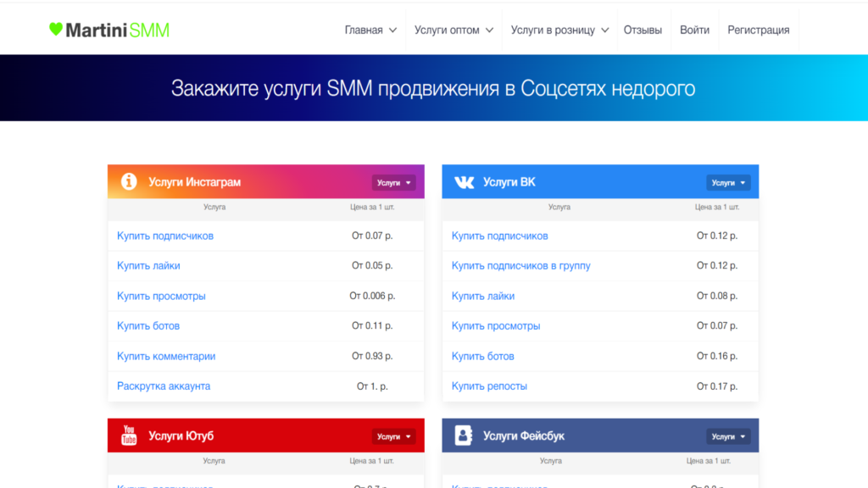The image size is (868, 488).
Task: Open Instagram Купить подписчиков link
Action: 165,236
